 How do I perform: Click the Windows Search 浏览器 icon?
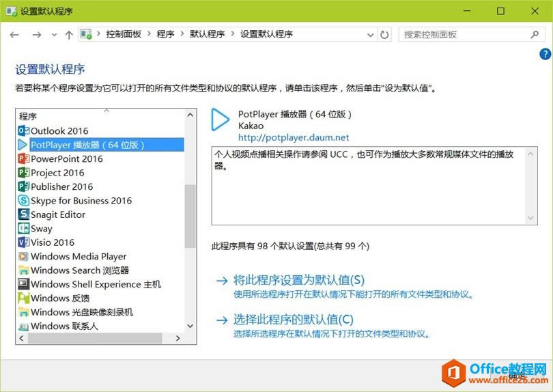click(x=23, y=270)
